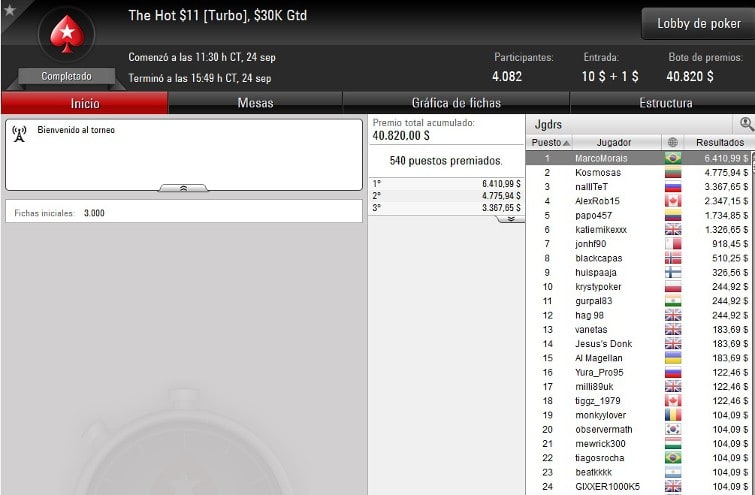Select player Jesus's Donk row

click(x=638, y=343)
